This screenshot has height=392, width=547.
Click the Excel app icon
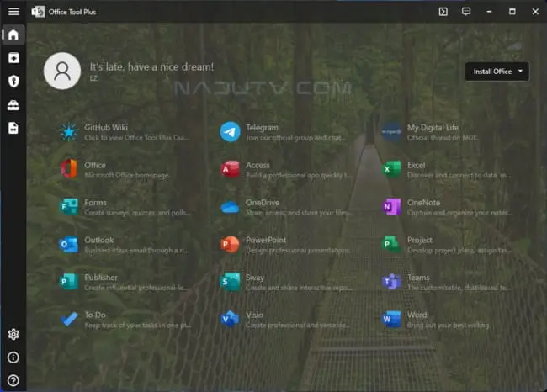(391, 169)
